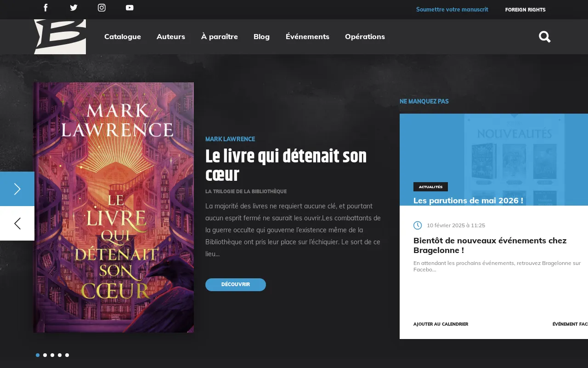Screen dimensions: 588x368
Task: Click the Mark Lawrence book cover
Action: tap(113, 207)
